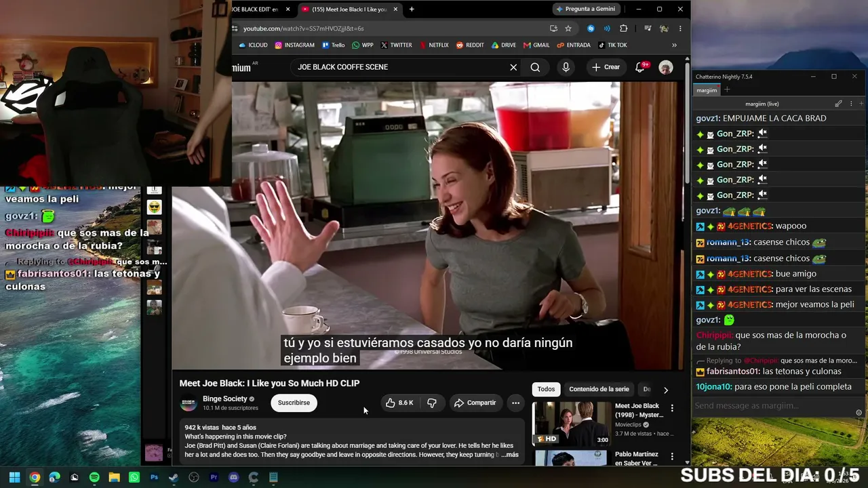The height and width of the screenshot is (488, 868).
Task: Select the Todos filter chip
Action: click(x=546, y=389)
